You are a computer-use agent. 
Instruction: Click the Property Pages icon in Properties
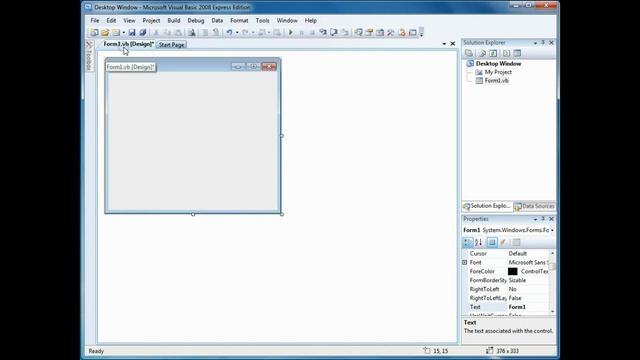pos(516,242)
